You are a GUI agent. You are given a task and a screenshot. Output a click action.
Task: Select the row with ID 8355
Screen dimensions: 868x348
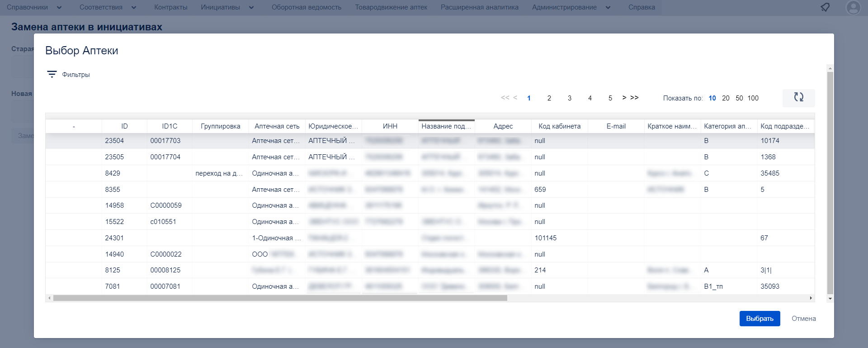[430, 190]
